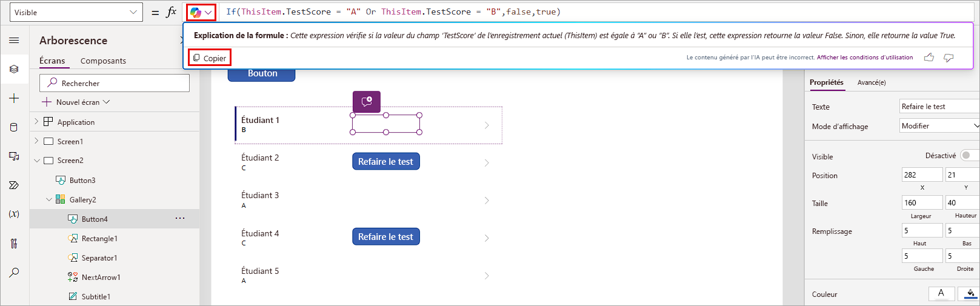Select the text color A icon

pyautogui.click(x=941, y=293)
